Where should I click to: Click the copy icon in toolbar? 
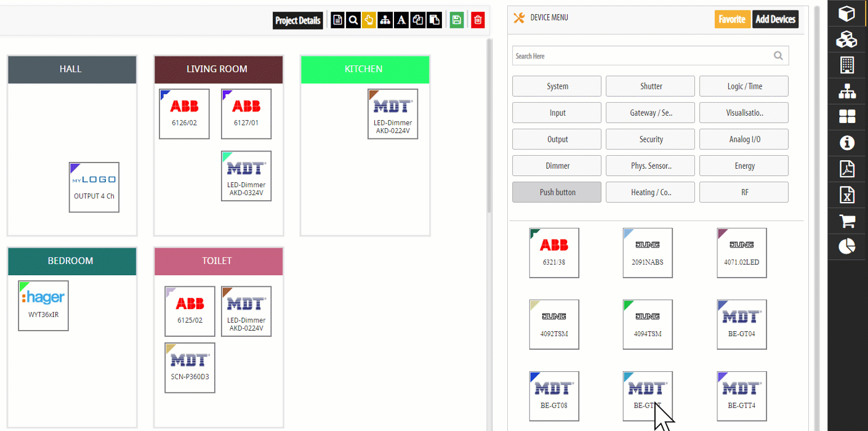(418, 20)
